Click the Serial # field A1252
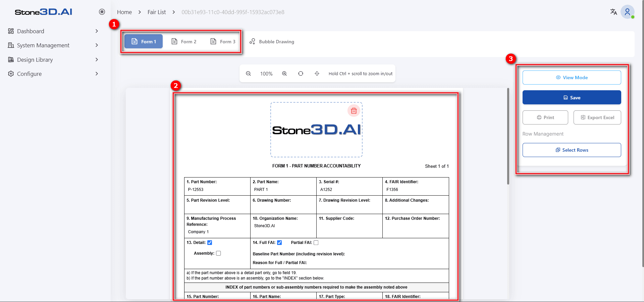 [350, 190]
